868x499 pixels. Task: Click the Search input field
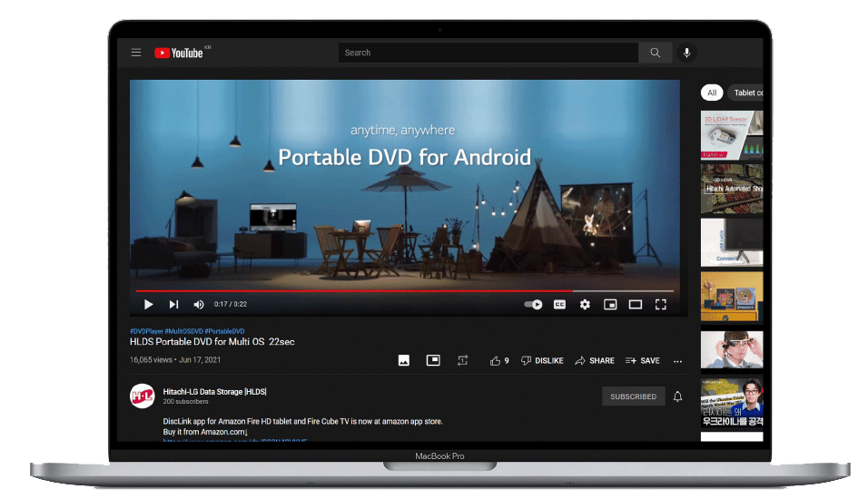pos(488,53)
